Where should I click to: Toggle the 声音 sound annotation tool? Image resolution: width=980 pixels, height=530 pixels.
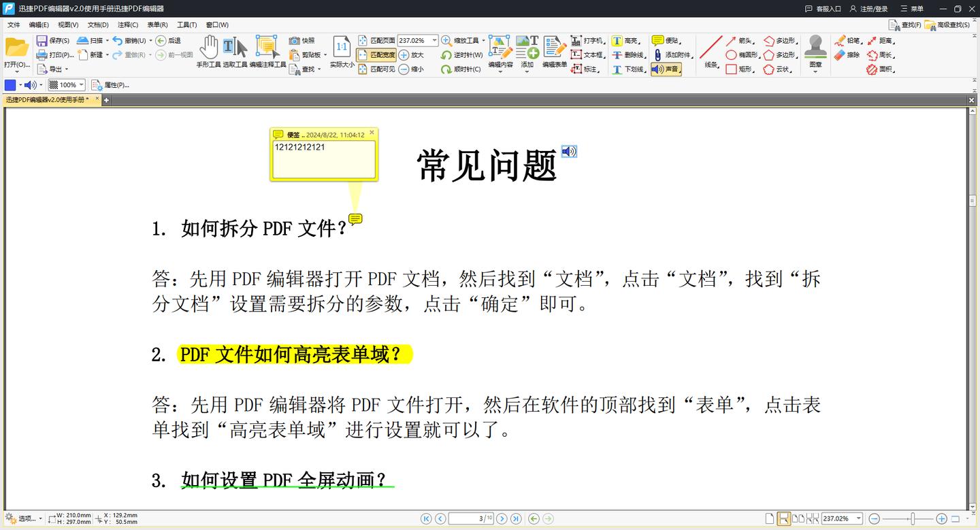point(666,69)
